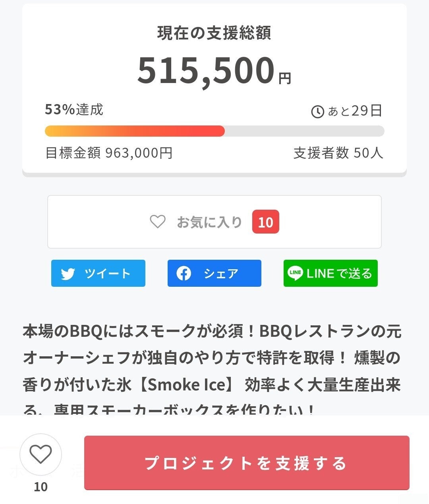
Task: Click the Facebook logo icon
Action: [x=184, y=273]
